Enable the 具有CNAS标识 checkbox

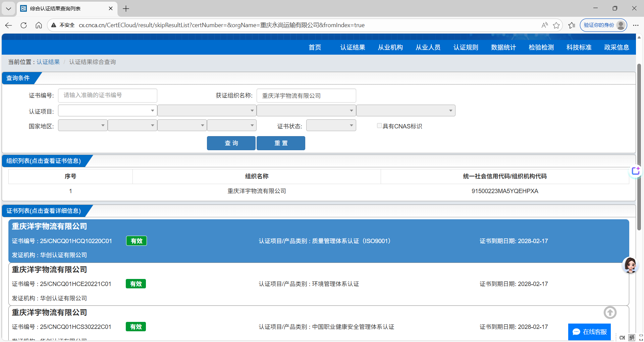tap(379, 126)
